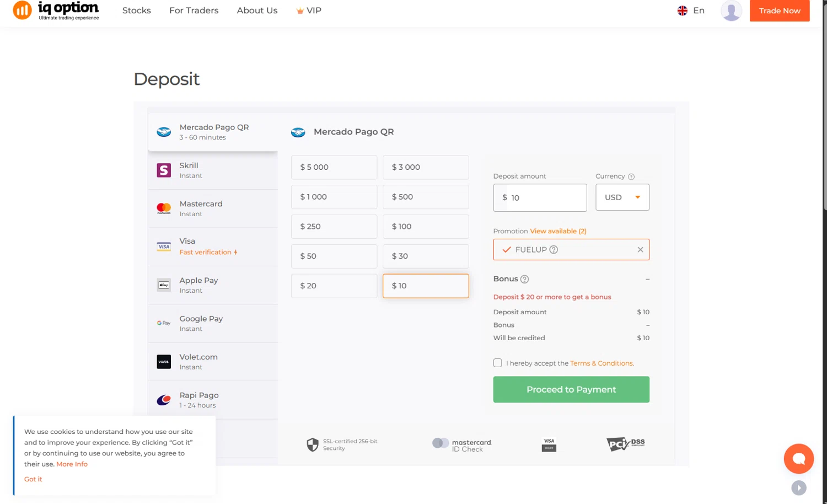This screenshot has height=504, width=827.
Task: Select Volet.com payment method
Action: (213, 362)
